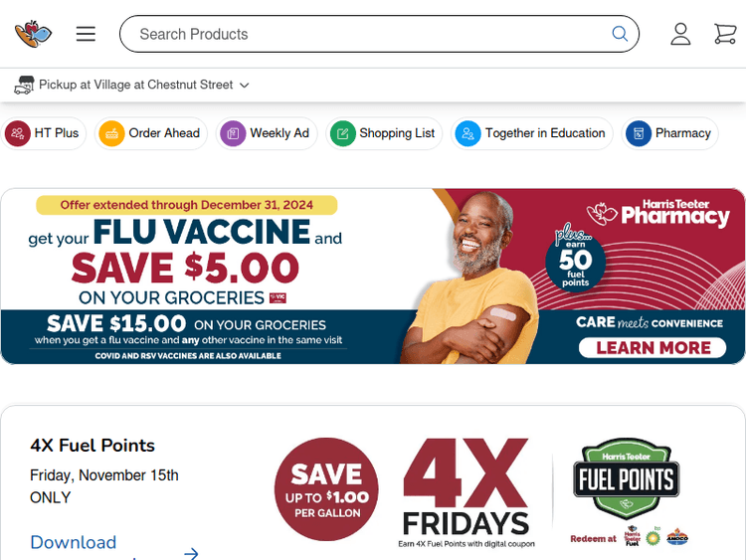Click the LEARN MORE button on banner

(653, 348)
